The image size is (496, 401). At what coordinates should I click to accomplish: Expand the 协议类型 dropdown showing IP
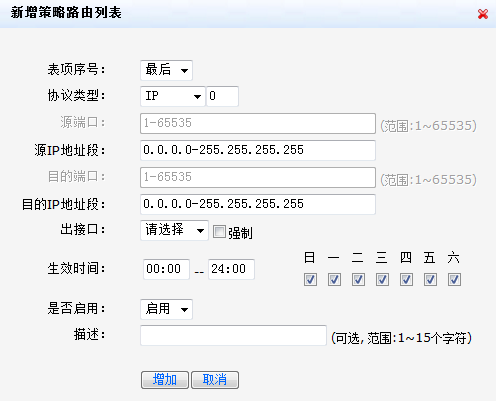coord(173,96)
